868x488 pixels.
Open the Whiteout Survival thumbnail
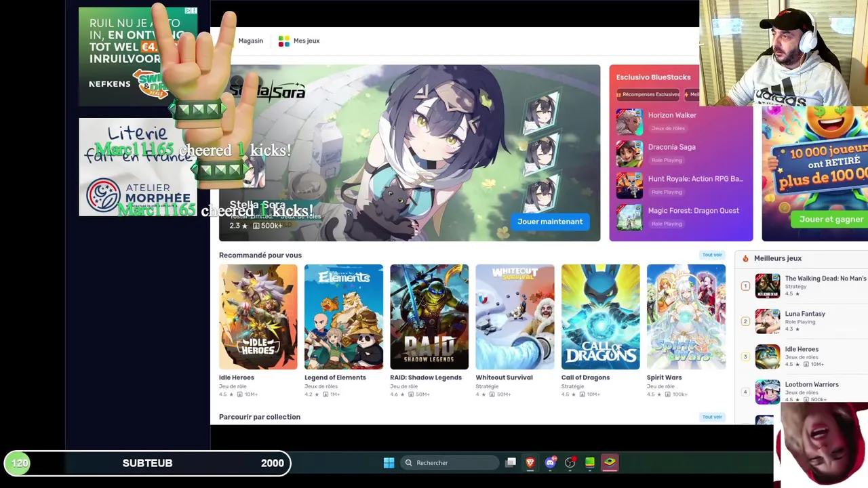click(x=515, y=317)
